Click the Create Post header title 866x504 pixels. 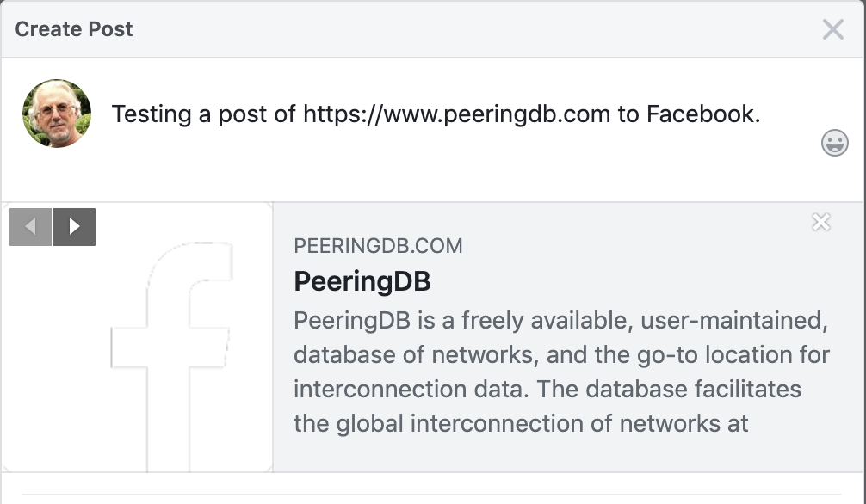(74, 29)
